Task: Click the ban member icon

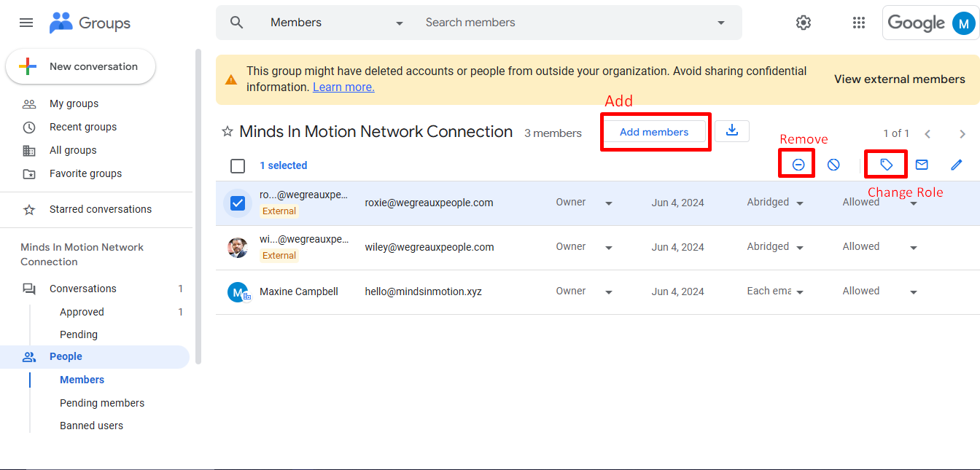Action: (x=833, y=165)
